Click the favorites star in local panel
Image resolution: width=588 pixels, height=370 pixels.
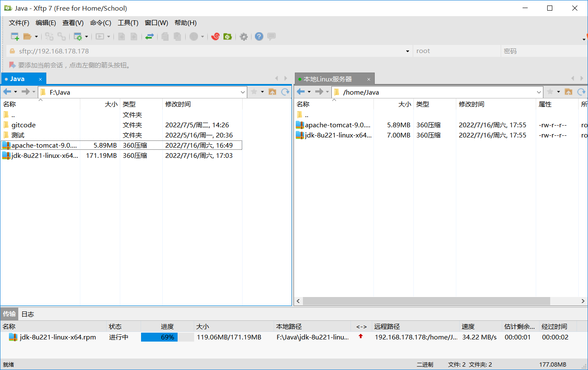tap(254, 92)
